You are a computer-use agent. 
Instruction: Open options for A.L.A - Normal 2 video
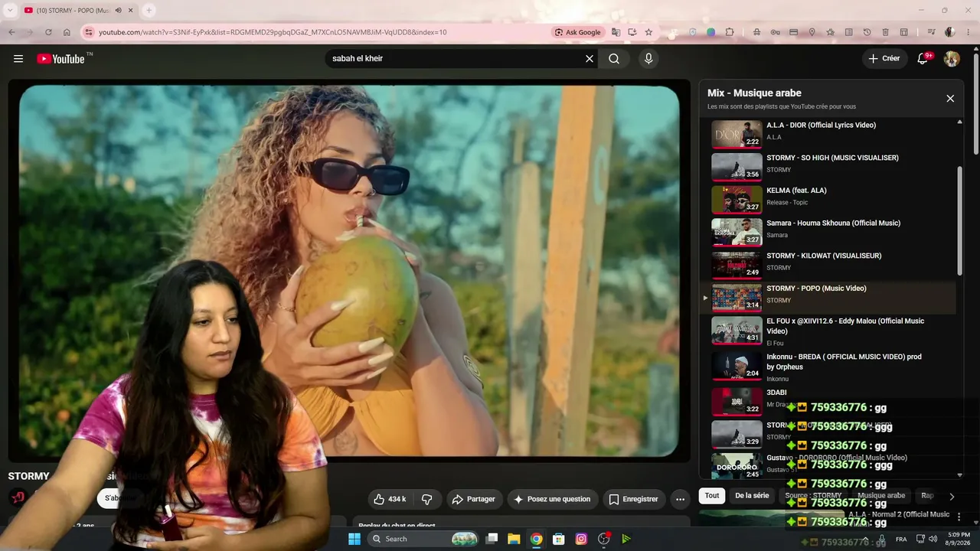[x=959, y=517]
